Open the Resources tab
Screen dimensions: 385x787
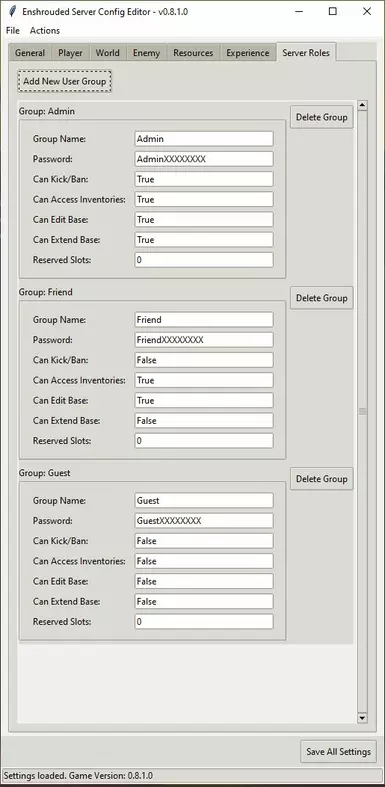tap(193, 53)
